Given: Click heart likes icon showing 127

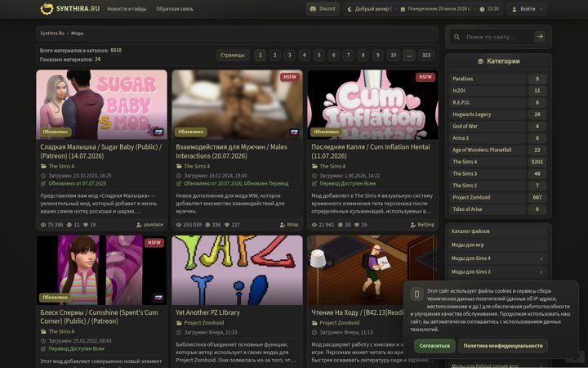Looking at the screenshot, I should (226, 225).
